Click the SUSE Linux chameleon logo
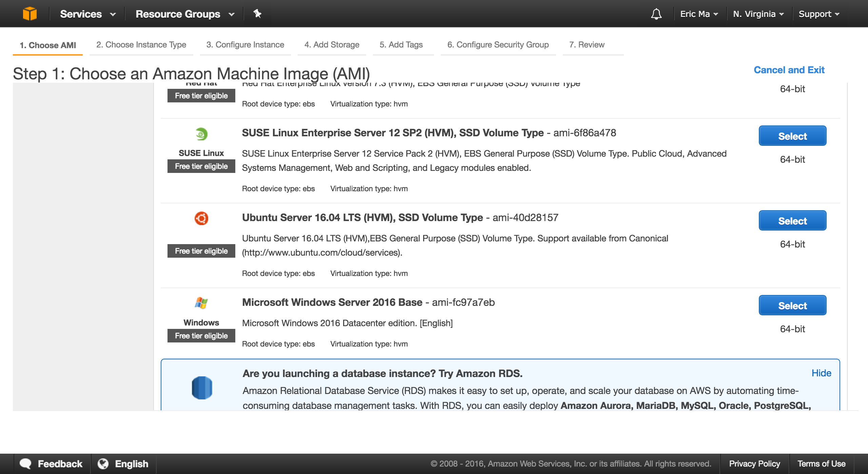This screenshot has height=474, width=868. pyautogui.click(x=201, y=134)
